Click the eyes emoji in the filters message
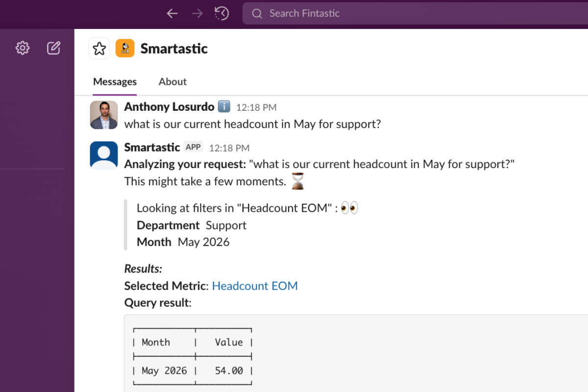The image size is (588, 392). tap(350, 208)
